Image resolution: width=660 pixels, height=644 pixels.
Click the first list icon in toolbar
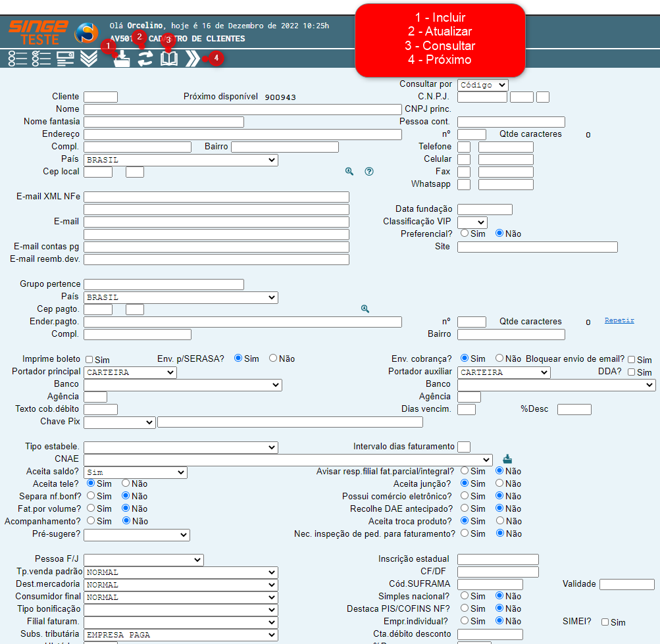[x=18, y=59]
